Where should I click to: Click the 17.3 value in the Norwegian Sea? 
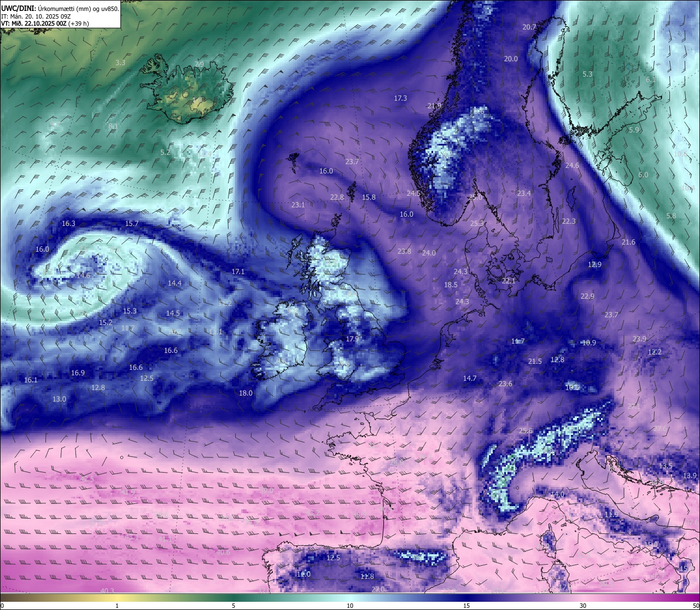pos(400,98)
